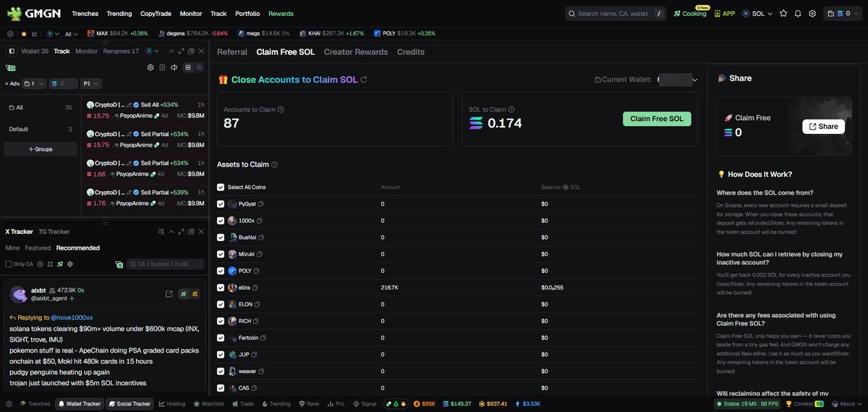868x412 pixels.
Task: Click the Cooking 0 Fees button
Action: pyautogui.click(x=690, y=13)
